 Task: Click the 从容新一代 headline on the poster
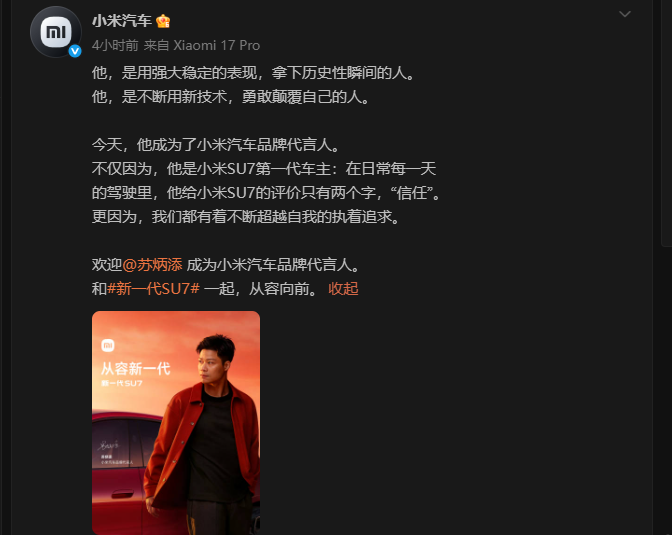tap(135, 369)
